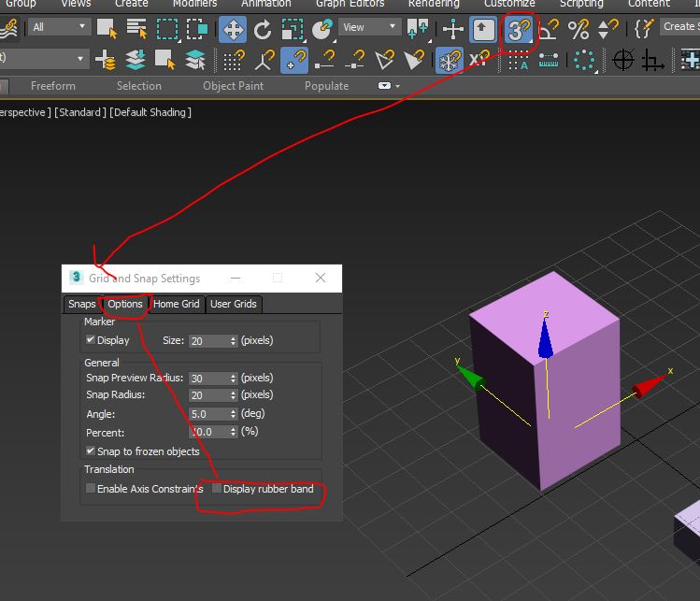Toggle the Spinner Snap icon

click(x=607, y=30)
